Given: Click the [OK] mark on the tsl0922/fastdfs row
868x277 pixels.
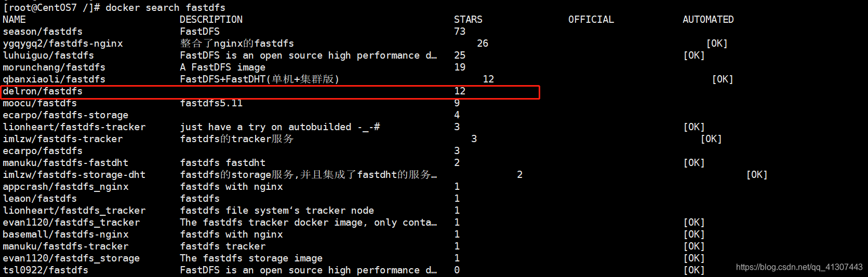Looking at the screenshot, I should pos(694,270).
